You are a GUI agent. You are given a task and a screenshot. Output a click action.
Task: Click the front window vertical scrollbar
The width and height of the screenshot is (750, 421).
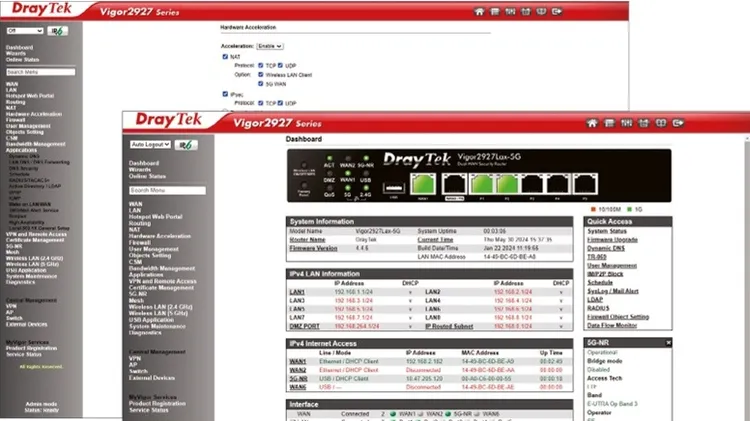tap(747, 277)
